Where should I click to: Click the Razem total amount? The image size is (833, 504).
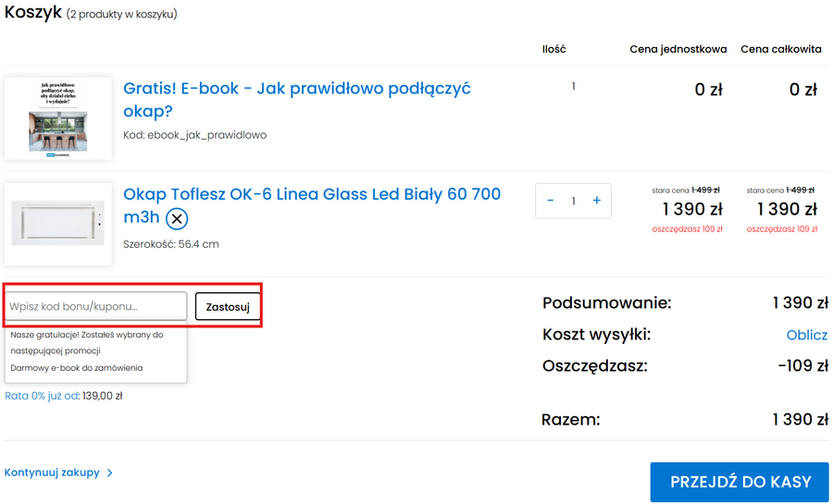[x=800, y=420]
